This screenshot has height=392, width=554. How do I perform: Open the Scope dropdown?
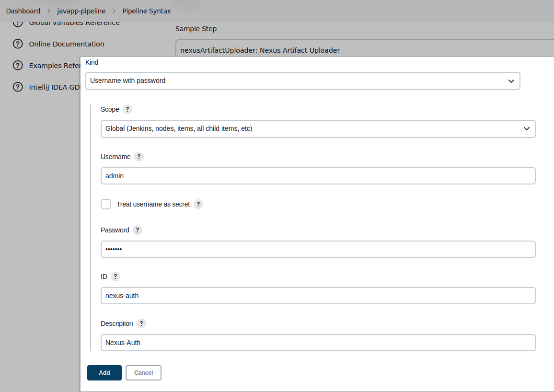coord(318,129)
